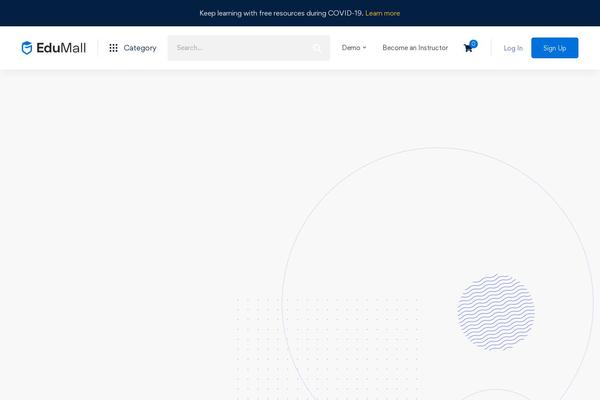Open the Category grid icon
The image size is (600, 400).
[x=113, y=48]
